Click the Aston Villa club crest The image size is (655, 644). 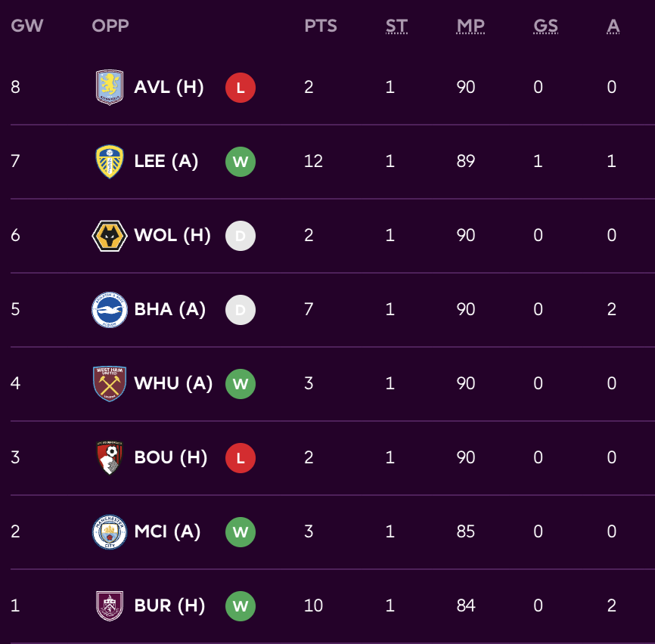click(110, 88)
